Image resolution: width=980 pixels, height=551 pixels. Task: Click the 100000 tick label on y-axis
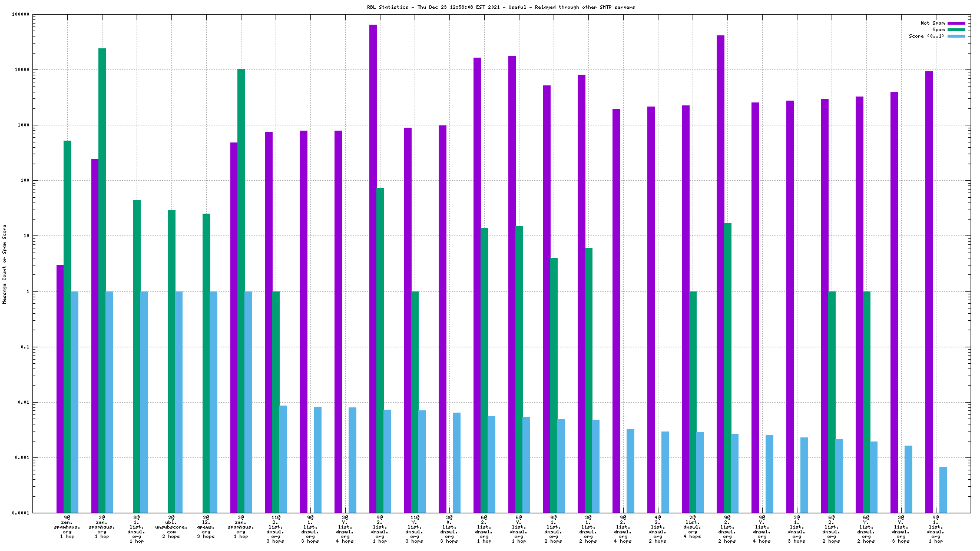click(21, 15)
